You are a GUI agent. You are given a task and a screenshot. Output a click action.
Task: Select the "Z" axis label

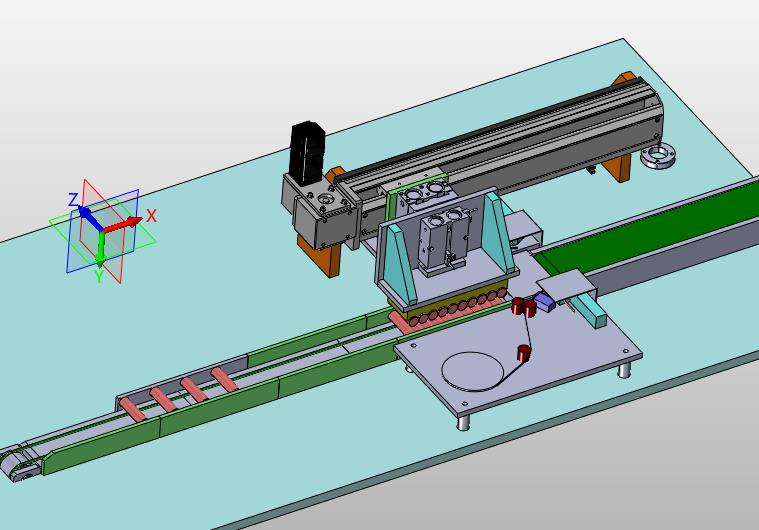[x=73, y=199]
